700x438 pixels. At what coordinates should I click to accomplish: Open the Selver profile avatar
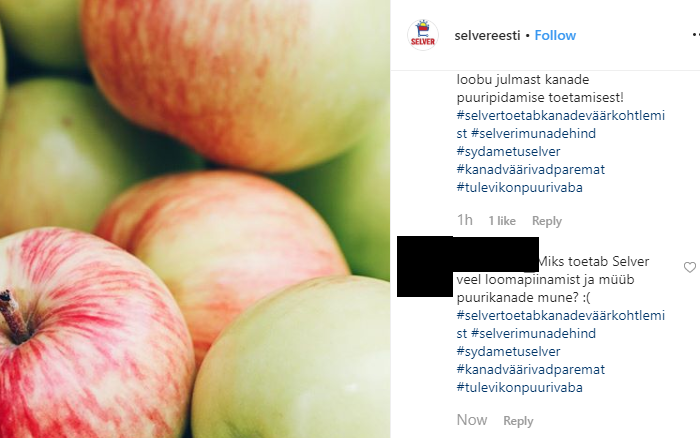click(423, 35)
